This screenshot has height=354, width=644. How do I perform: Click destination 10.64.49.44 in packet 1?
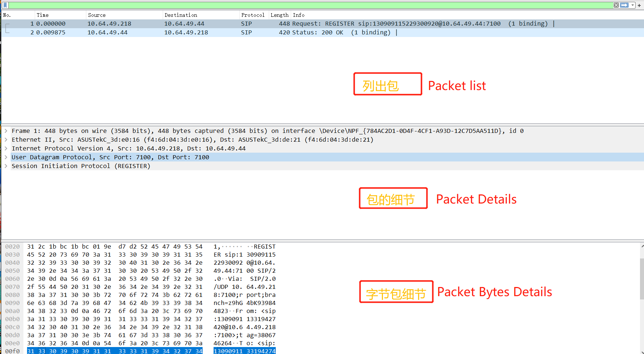pos(184,23)
